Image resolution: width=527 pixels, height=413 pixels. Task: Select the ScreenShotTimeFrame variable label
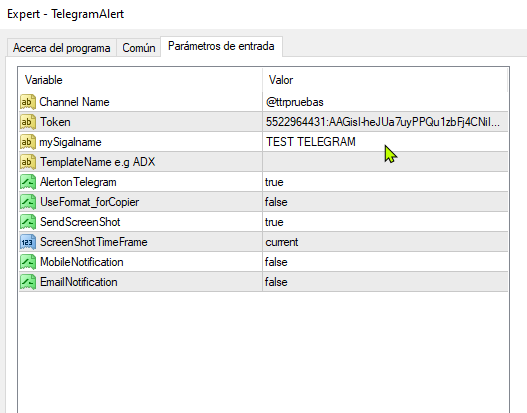pos(93,242)
